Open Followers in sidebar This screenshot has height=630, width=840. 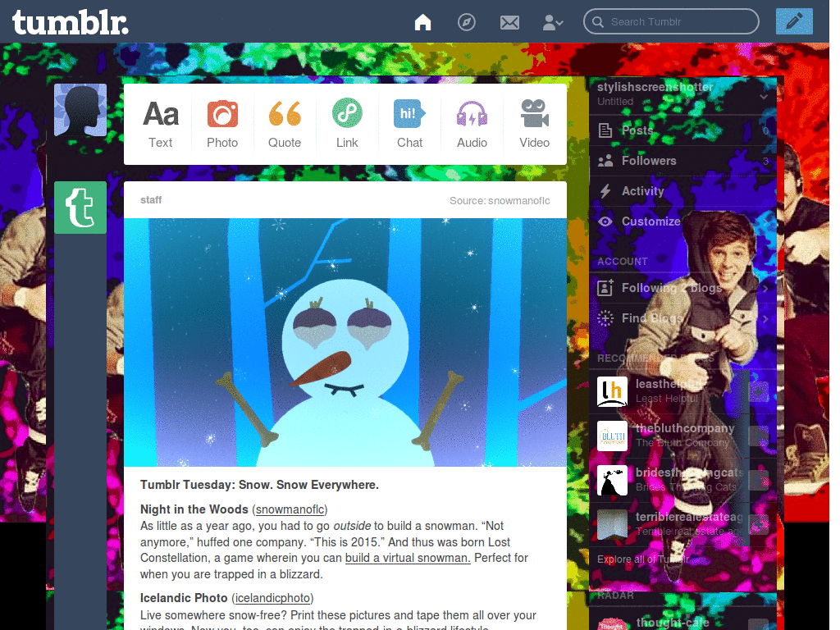682,161
